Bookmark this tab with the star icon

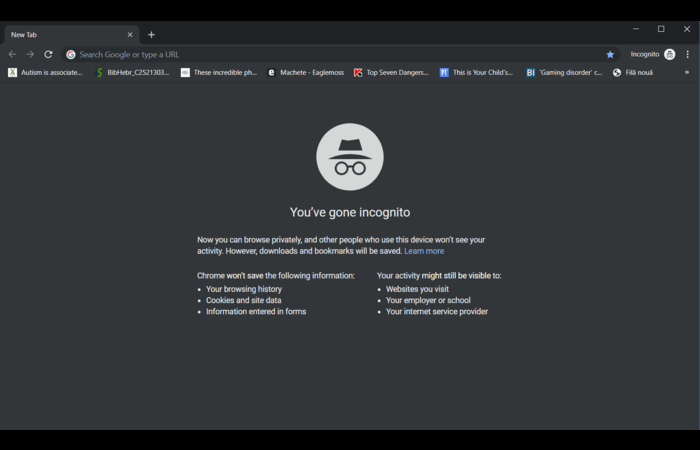click(610, 54)
